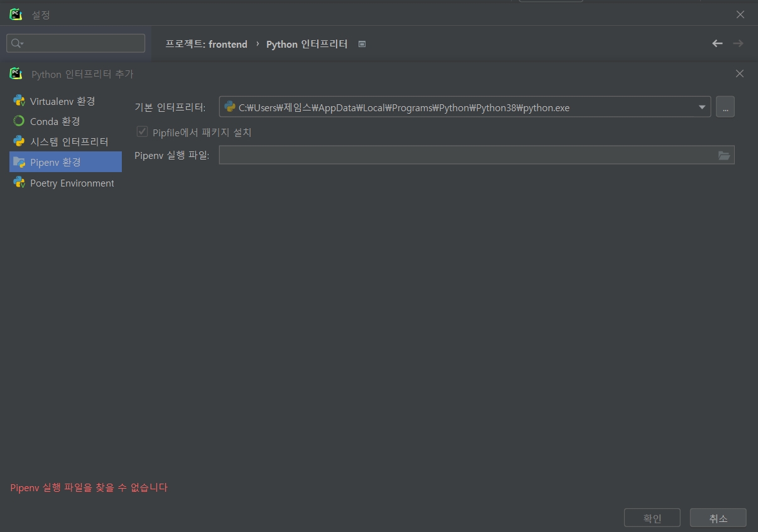Select Virtualenv 환경 in the sidebar

coord(65,100)
